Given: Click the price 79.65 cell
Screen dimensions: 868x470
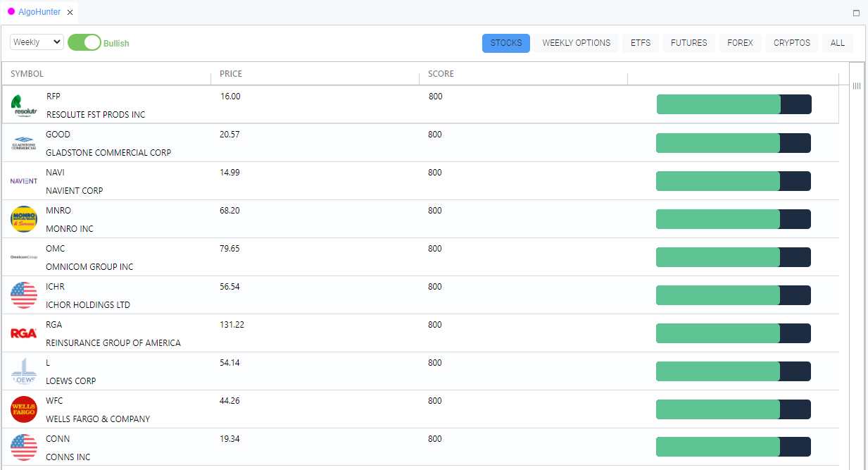Looking at the screenshot, I should click(229, 249).
